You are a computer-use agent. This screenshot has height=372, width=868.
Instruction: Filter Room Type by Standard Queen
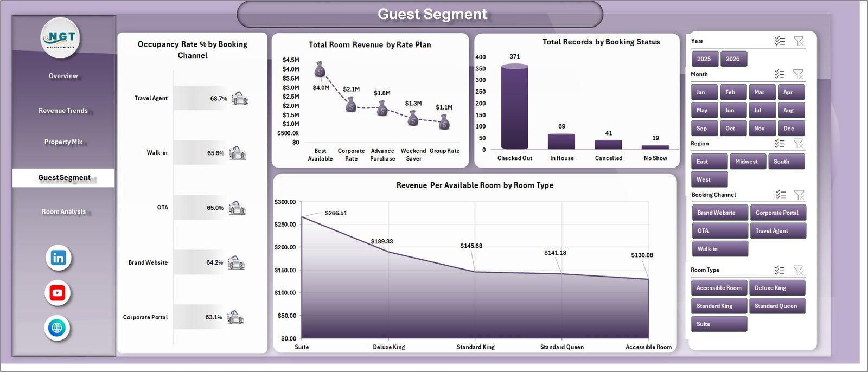coord(777,306)
